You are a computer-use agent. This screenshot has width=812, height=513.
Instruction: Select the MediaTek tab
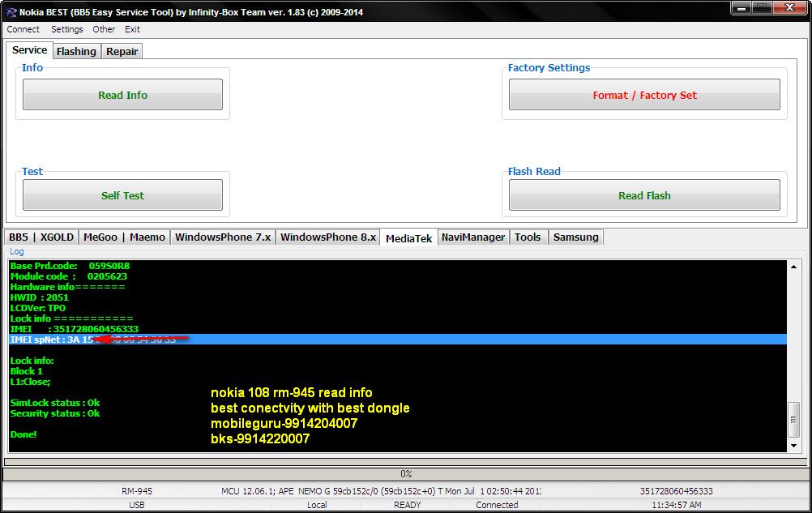click(408, 238)
